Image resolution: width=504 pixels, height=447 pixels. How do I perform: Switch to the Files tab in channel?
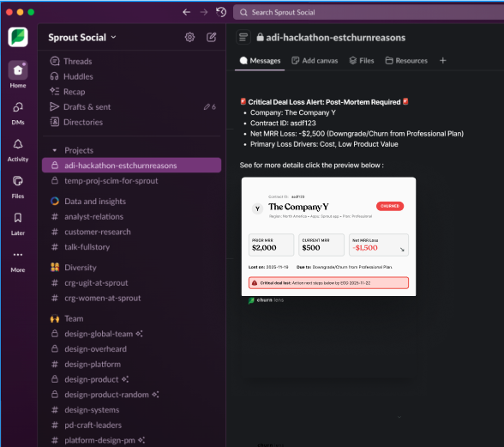point(362,61)
